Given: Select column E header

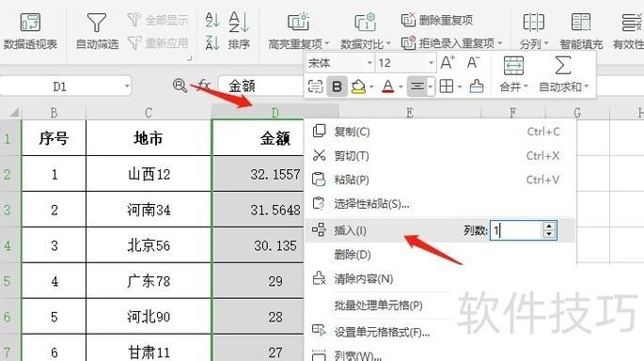Looking at the screenshot, I should (410, 112).
